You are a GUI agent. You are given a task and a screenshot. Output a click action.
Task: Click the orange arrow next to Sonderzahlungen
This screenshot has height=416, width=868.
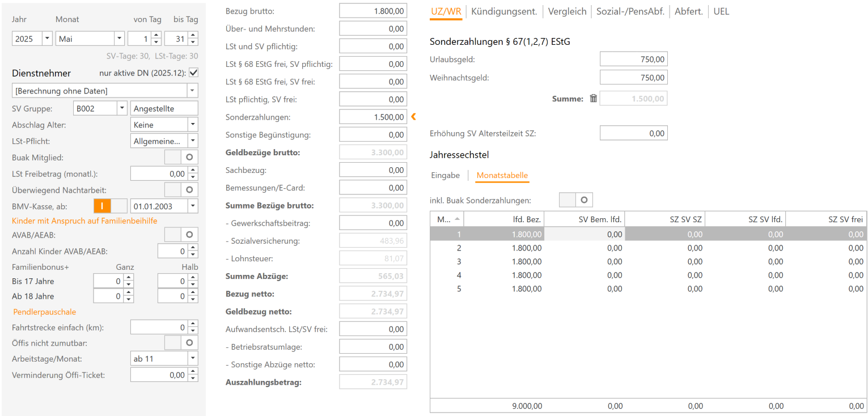[x=413, y=117]
